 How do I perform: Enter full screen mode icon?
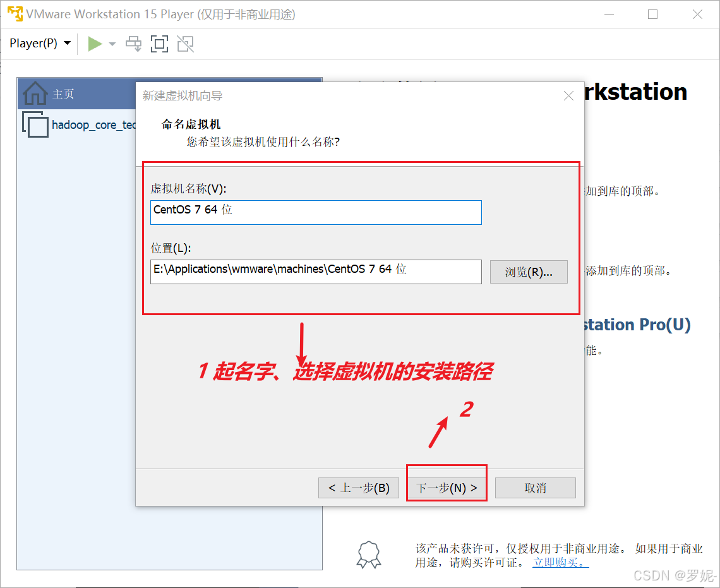coord(159,44)
